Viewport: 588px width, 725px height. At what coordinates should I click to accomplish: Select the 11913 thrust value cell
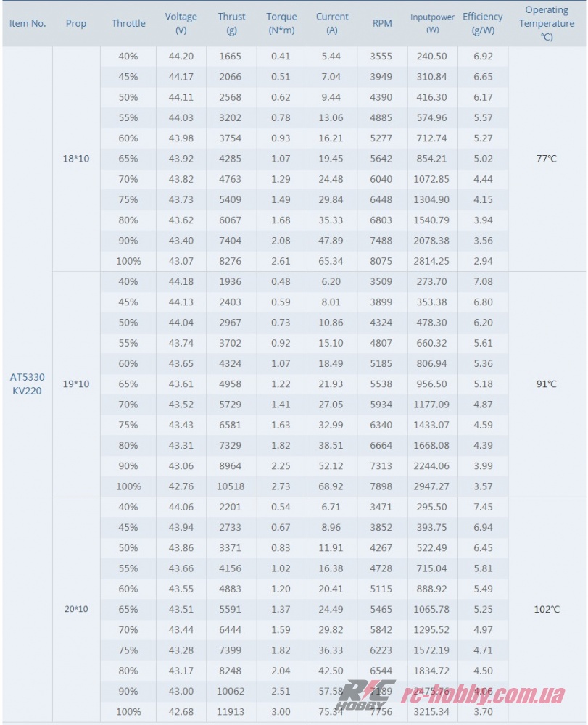[231, 712]
